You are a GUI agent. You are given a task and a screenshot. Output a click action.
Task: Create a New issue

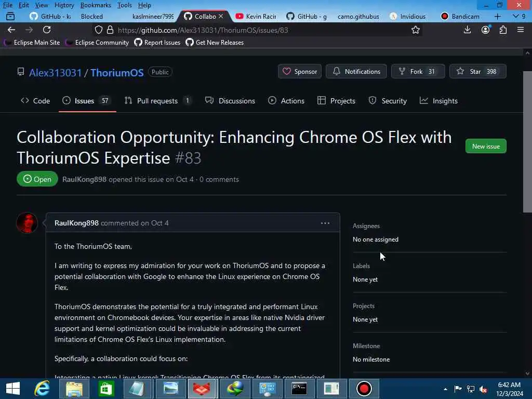(x=486, y=146)
